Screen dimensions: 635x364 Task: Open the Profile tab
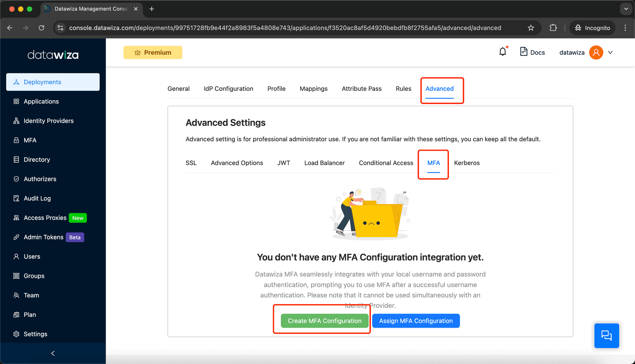coord(277,89)
